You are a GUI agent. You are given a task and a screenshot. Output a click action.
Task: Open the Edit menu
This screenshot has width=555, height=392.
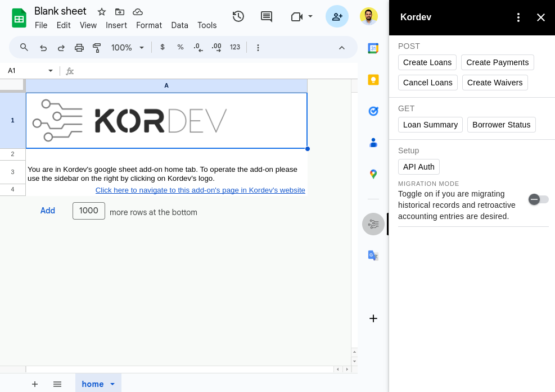[x=64, y=25]
